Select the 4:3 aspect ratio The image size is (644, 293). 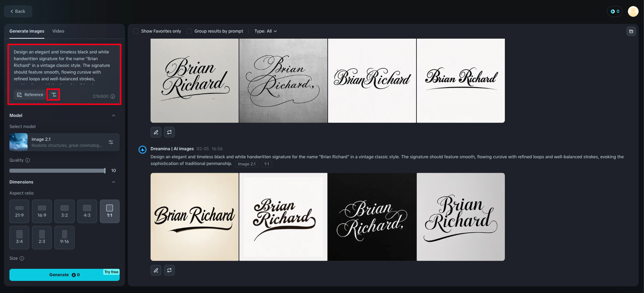click(x=87, y=211)
